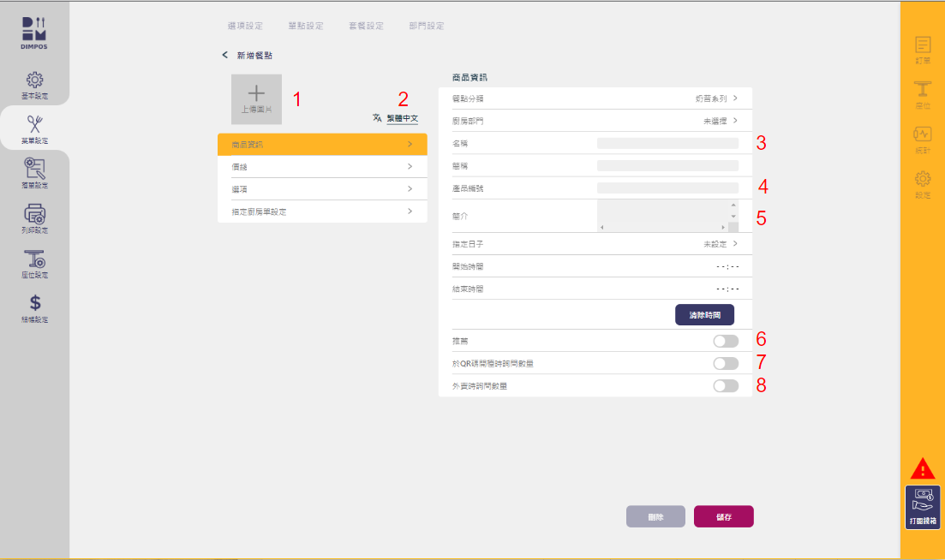Open the 價錢 section in the left list

click(322, 167)
